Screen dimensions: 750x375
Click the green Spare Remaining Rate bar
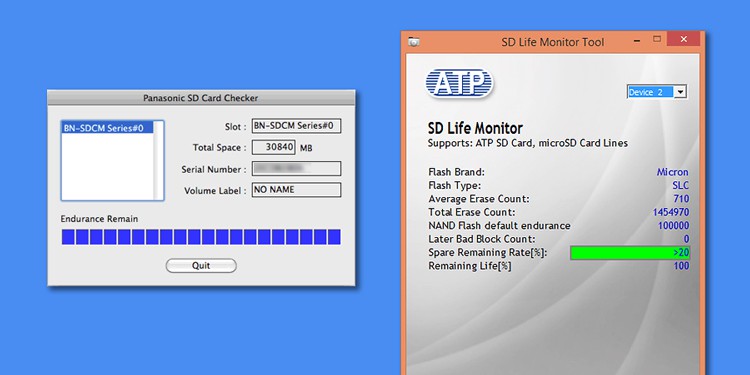[630, 253]
